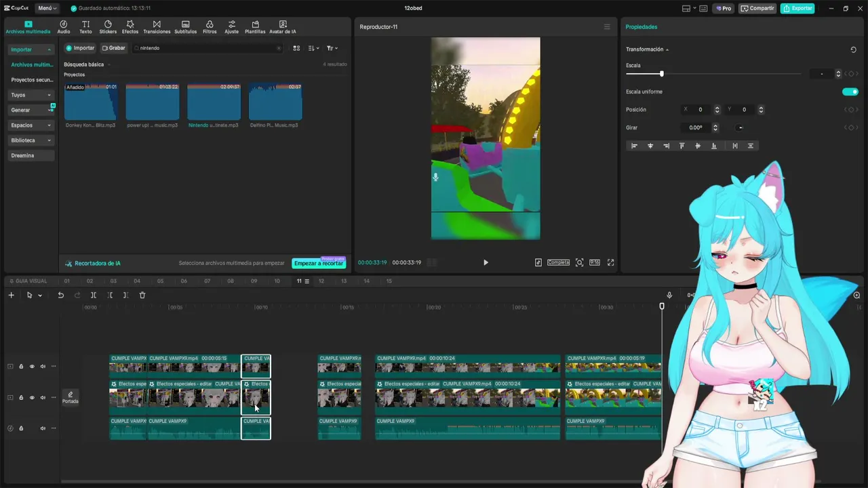Click the Empezar a recortar button
Image resolution: width=868 pixels, height=488 pixels.
(319, 263)
